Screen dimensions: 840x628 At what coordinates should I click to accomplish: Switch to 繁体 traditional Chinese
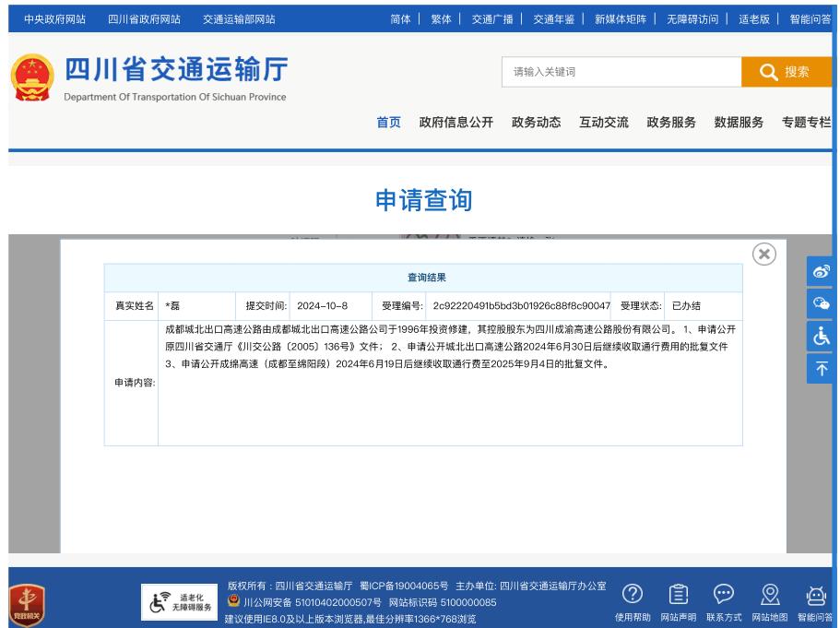point(441,18)
